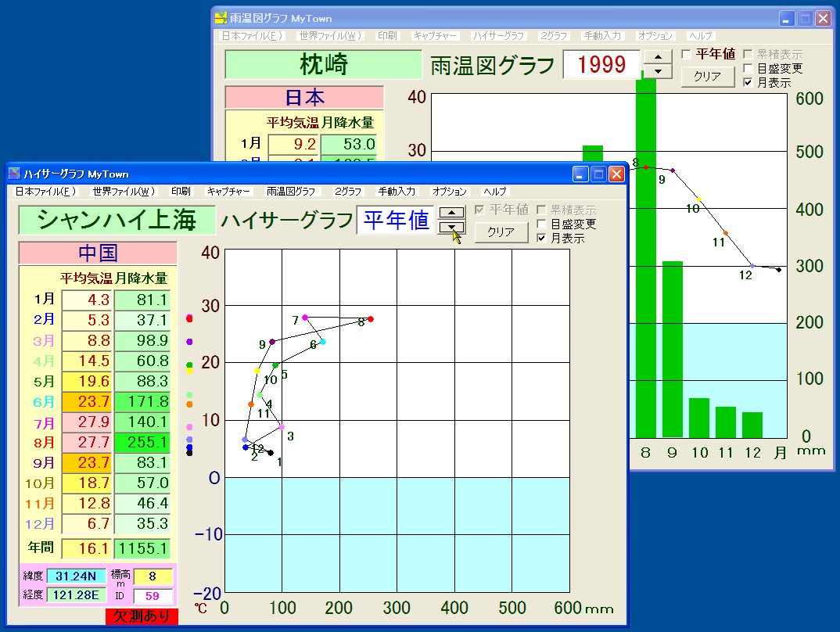Click the up arrow beside the 1999 year field

point(659,57)
